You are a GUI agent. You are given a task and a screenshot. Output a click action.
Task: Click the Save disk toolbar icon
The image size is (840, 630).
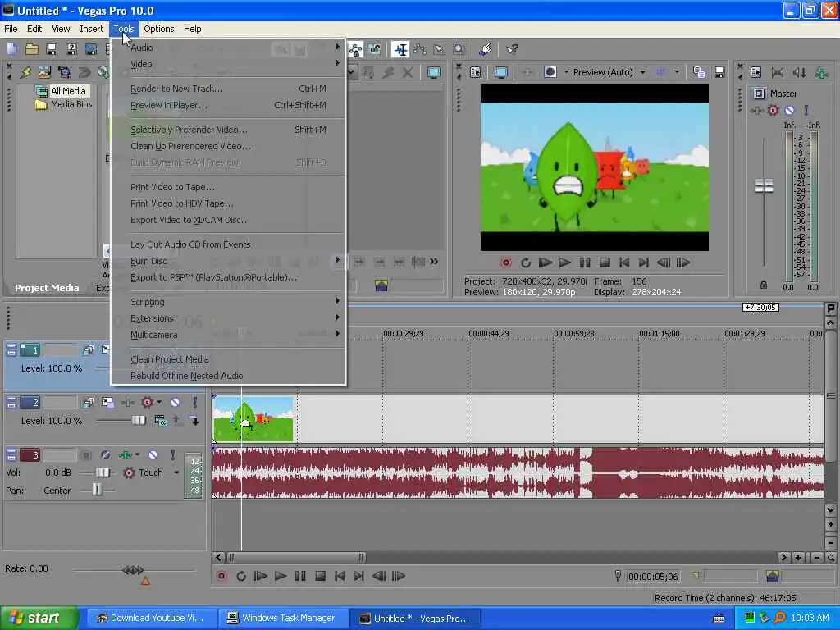[x=52, y=49]
